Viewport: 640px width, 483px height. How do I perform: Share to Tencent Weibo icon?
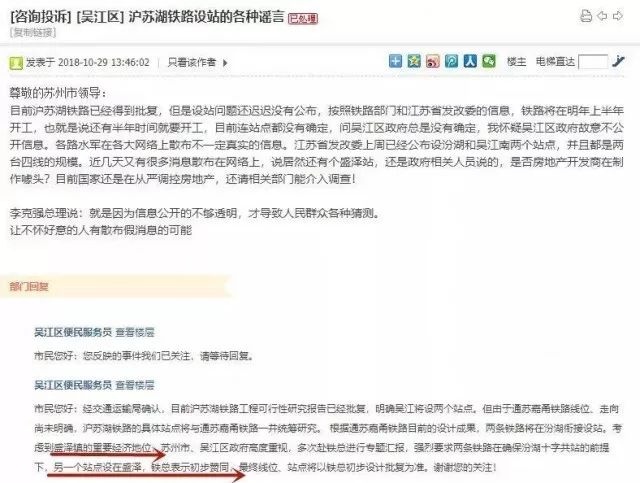pyautogui.click(x=451, y=61)
